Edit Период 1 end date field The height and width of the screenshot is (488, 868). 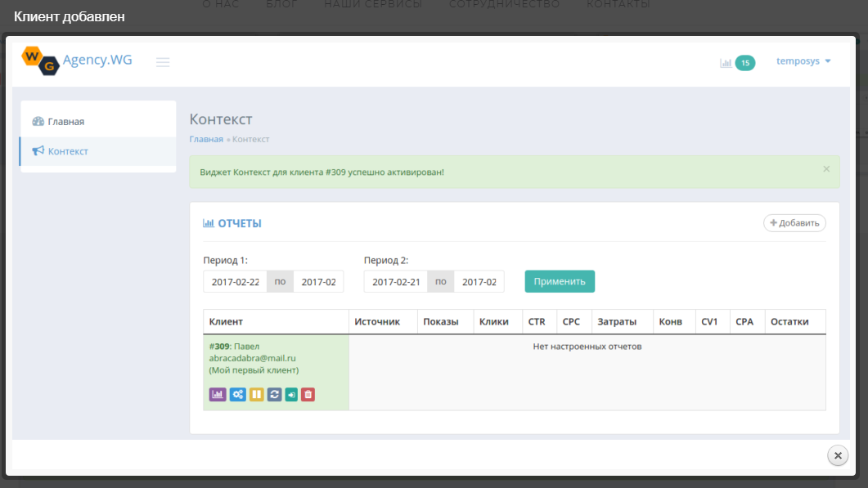(318, 282)
